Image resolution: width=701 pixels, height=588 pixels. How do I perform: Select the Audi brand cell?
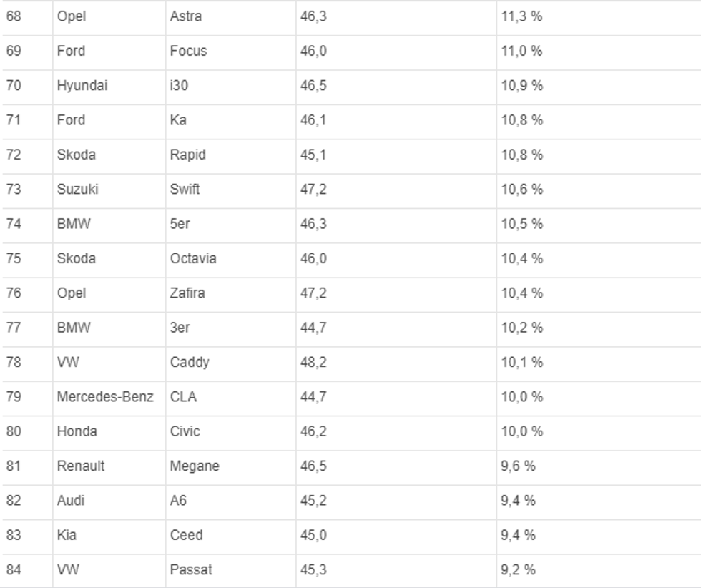pyautogui.click(x=71, y=501)
